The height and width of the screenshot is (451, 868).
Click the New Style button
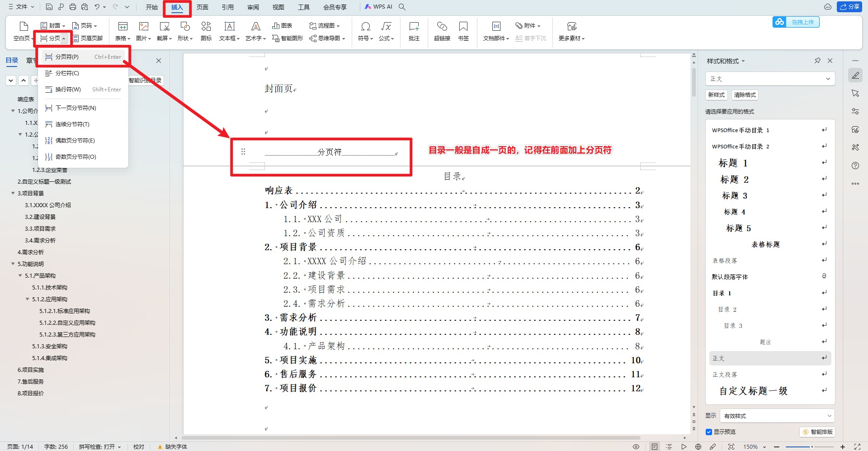coord(717,95)
